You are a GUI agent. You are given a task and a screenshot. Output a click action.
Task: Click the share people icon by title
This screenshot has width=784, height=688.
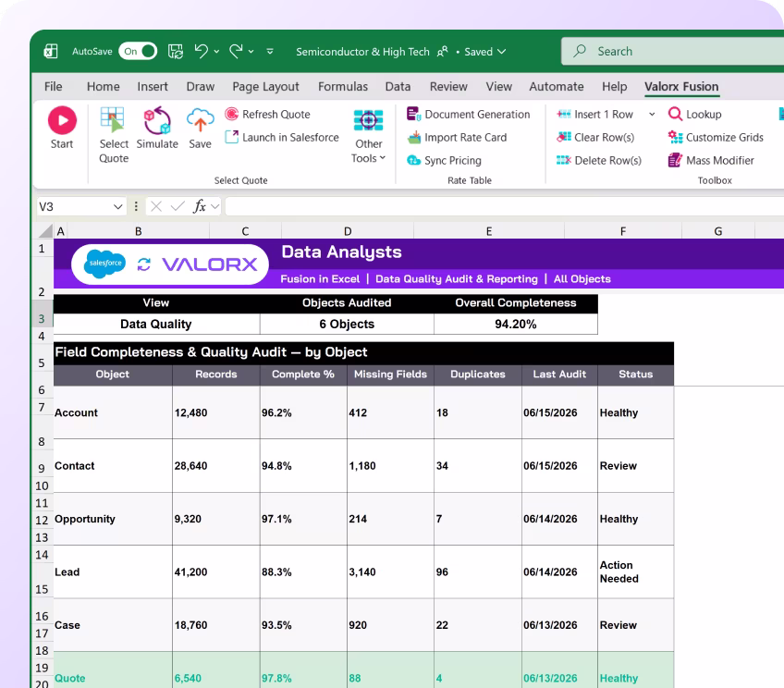[443, 52]
